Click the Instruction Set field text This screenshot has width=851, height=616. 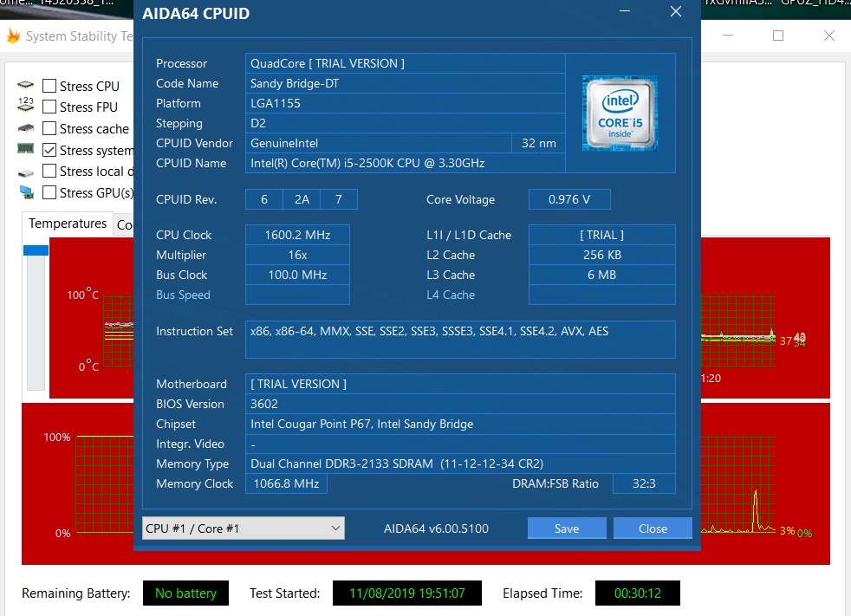[x=460, y=340]
